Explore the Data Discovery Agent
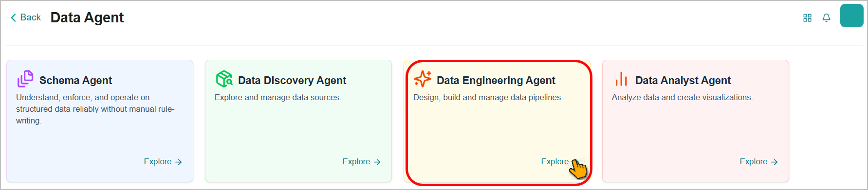 pos(361,162)
